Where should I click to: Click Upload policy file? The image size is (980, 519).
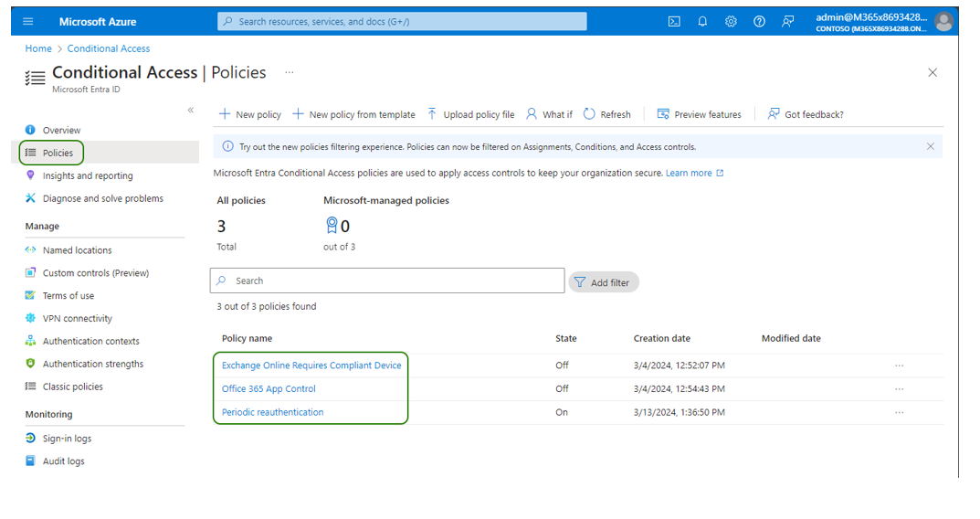click(470, 114)
